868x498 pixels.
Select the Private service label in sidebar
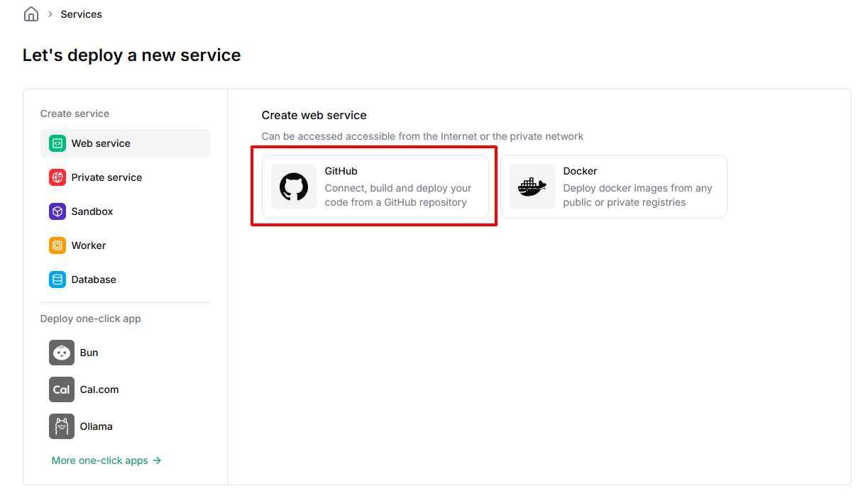(106, 177)
